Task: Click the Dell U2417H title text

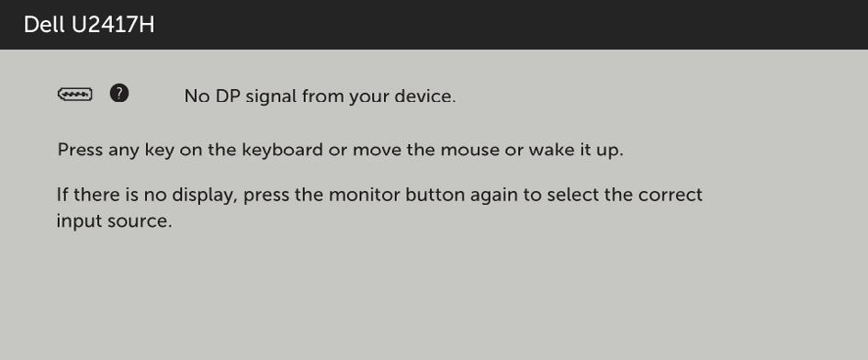Action: click(89, 25)
